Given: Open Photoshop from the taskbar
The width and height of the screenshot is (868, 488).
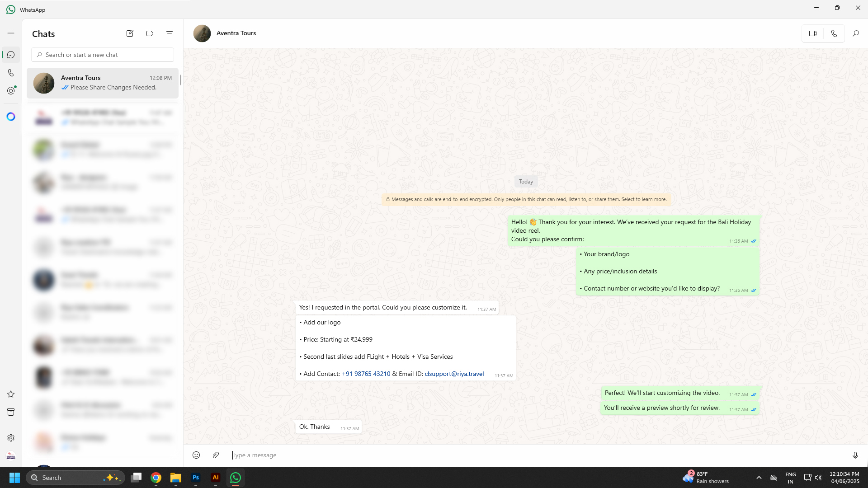Looking at the screenshot, I should tap(196, 478).
